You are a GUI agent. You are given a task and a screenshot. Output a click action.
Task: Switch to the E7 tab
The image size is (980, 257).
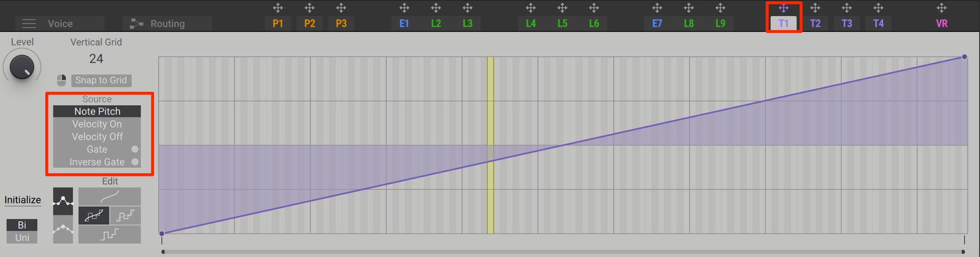point(657,24)
